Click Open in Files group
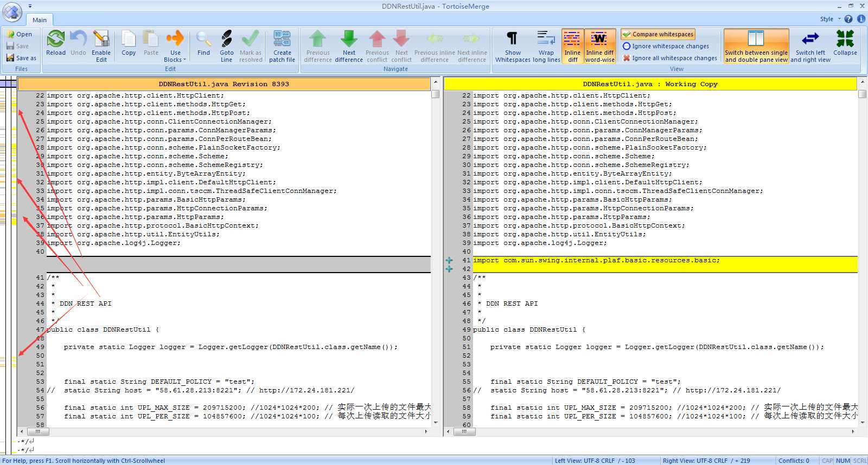 coord(19,34)
